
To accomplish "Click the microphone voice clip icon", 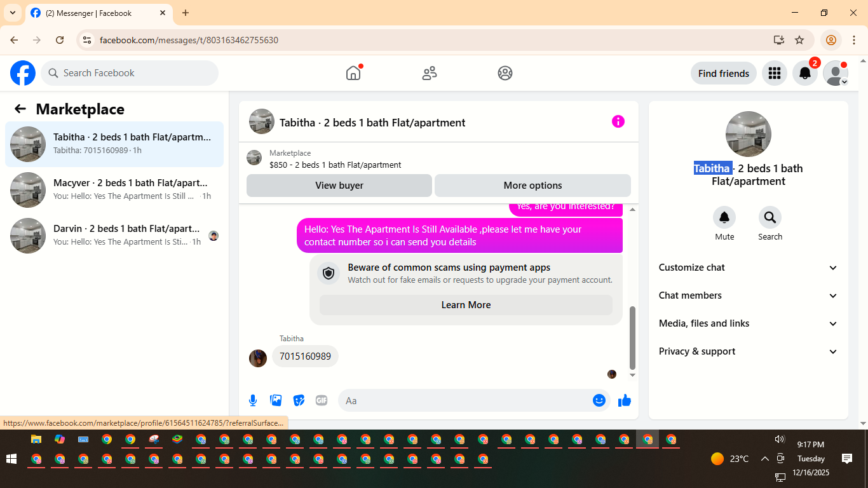I will pos(253,400).
